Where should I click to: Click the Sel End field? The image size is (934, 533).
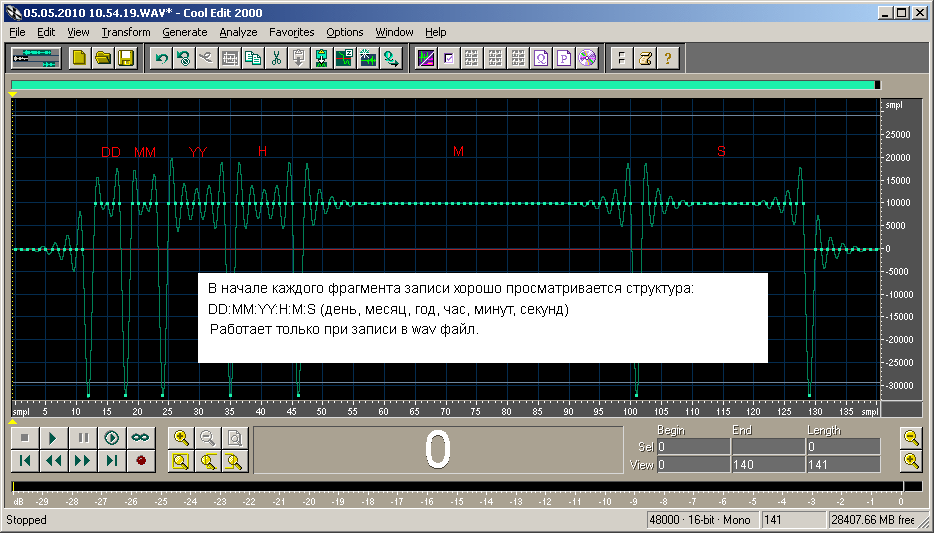tap(768, 447)
